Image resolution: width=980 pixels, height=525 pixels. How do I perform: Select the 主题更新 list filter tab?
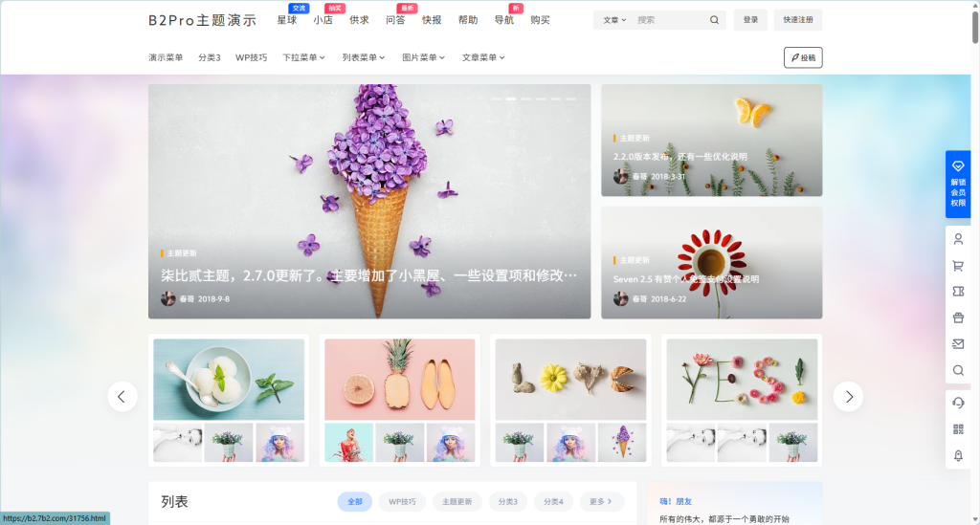click(457, 501)
